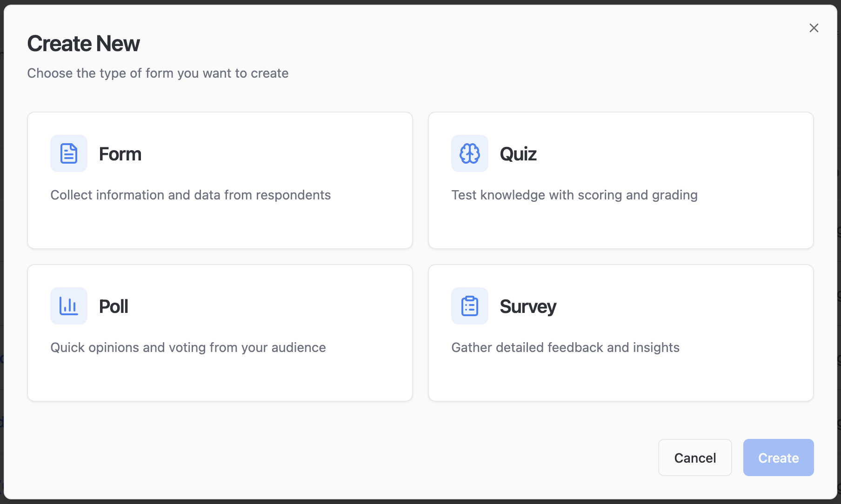
Task: Click the Form document icon
Action: tap(69, 153)
